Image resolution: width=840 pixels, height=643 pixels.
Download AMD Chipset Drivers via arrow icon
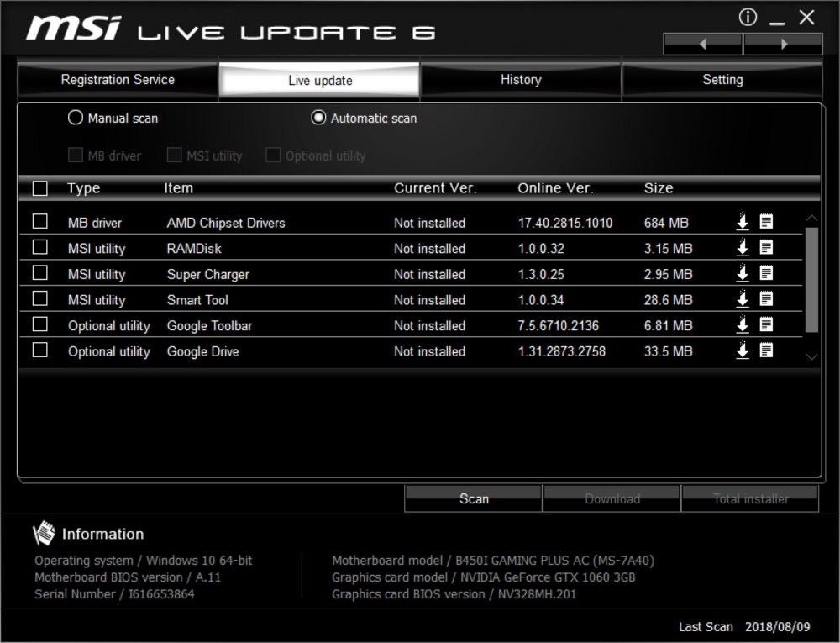coord(743,221)
